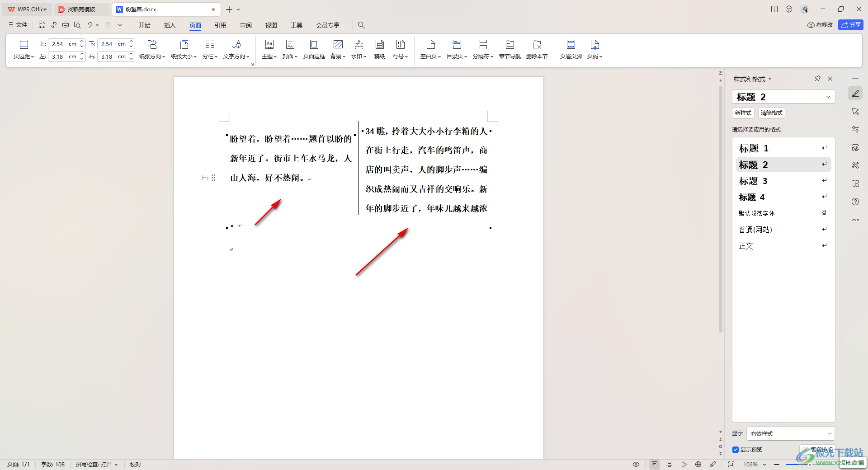
Task: Toggle the show preview checkbox
Action: [x=736, y=449]
